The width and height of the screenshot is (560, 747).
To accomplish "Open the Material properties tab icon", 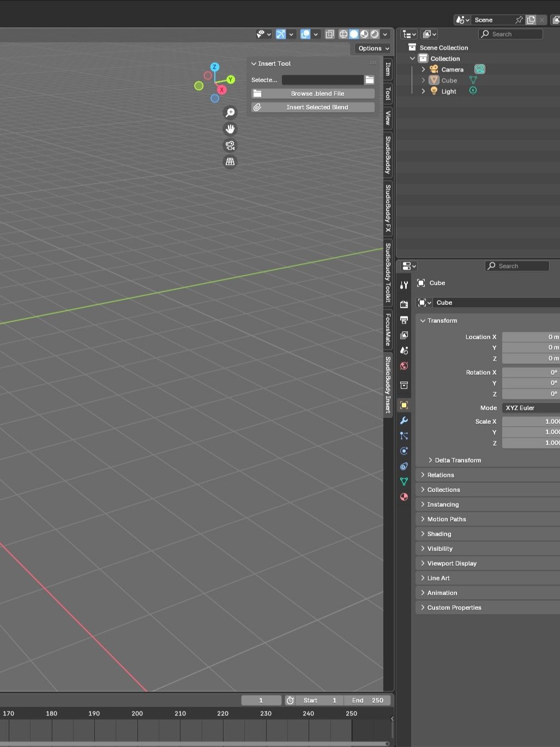I will click(404, 497).
